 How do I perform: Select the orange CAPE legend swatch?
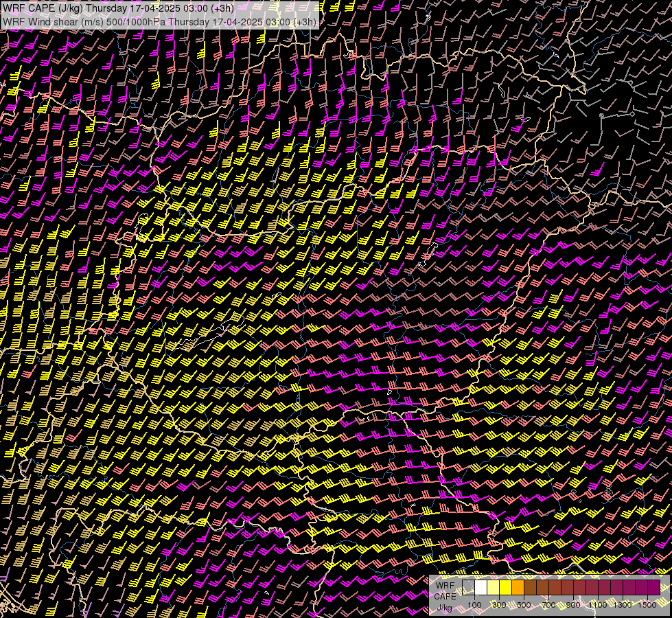pos(518,587)
